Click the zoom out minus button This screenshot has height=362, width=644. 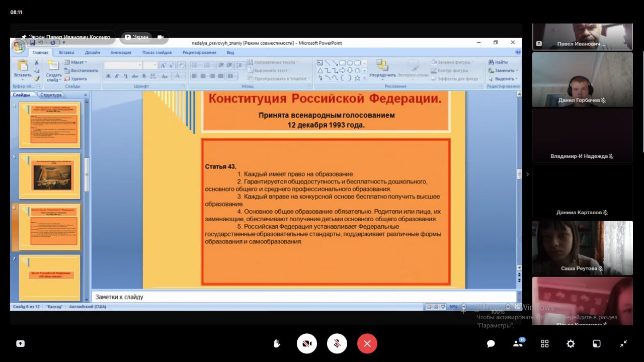pyautogui.click(x=463, y=306)
